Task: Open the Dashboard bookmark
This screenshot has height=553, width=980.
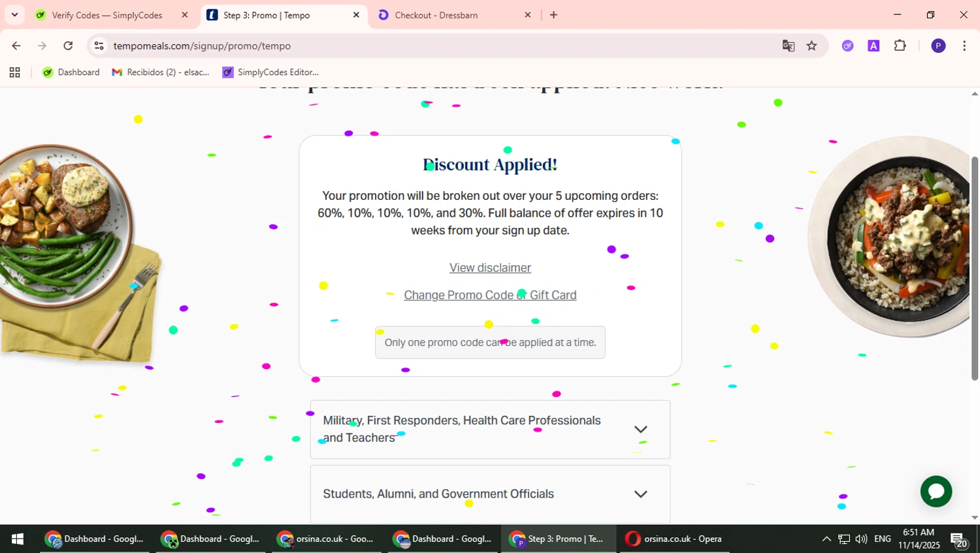Action: (x=71, y=72)
